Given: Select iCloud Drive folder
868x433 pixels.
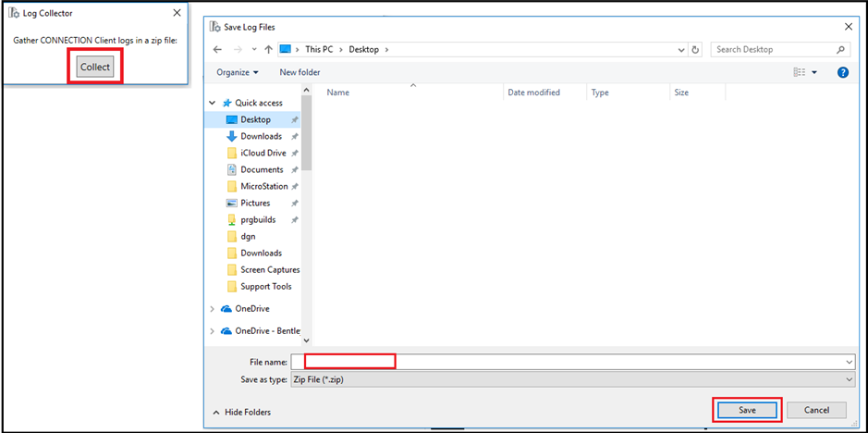Looking at the screenshot, I should click(x=263, y=153).
